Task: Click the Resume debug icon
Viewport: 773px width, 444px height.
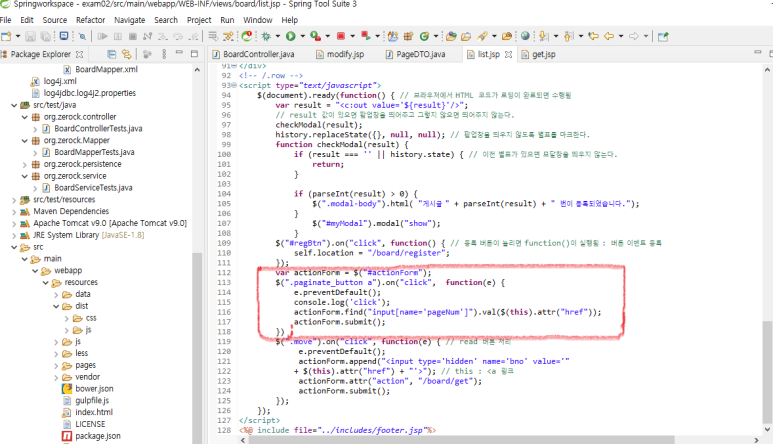Action: [x=102, y=36]
